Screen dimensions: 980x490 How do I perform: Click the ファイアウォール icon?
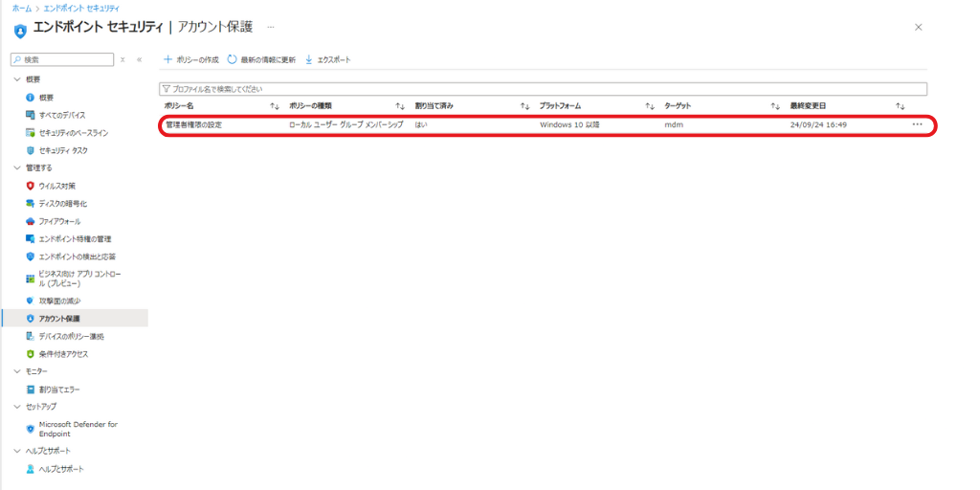coord(30,221)
